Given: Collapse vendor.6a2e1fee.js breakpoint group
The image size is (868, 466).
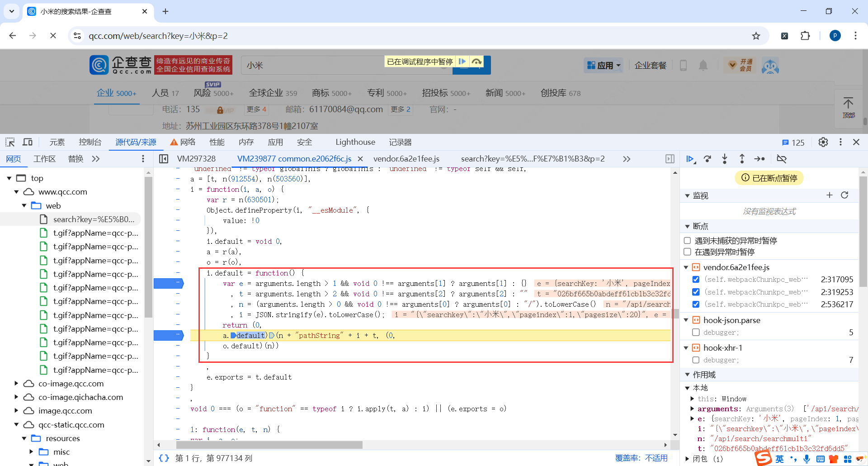Looking at the screenshot, I should (686, 267).
